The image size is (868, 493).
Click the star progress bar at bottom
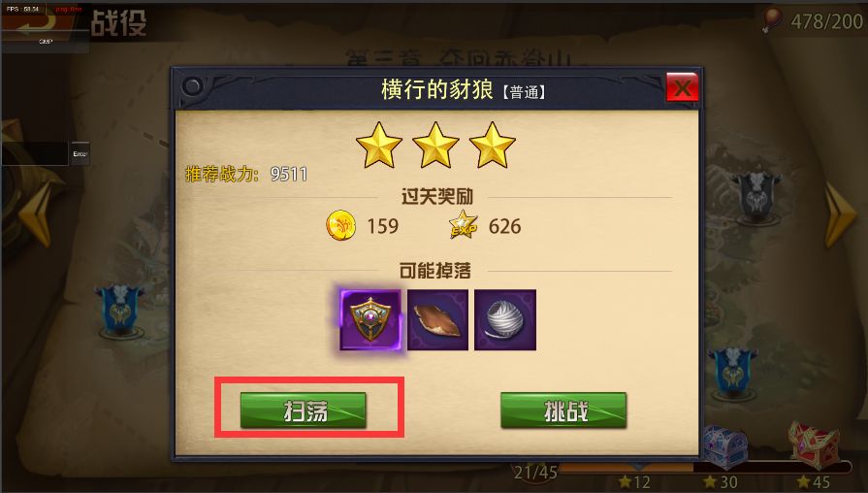706,467
